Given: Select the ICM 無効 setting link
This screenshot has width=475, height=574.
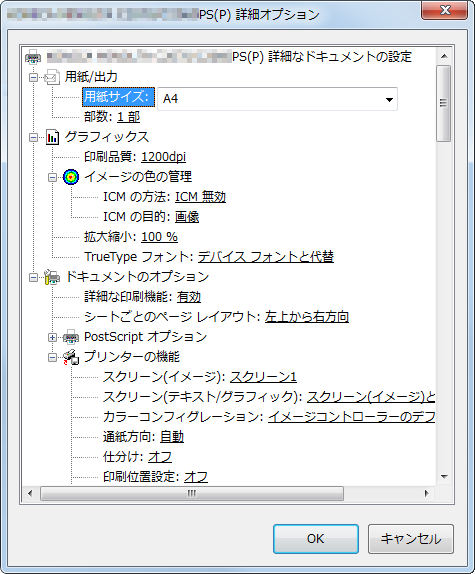Looking at the screenshot, I should [x=200, y=197].
